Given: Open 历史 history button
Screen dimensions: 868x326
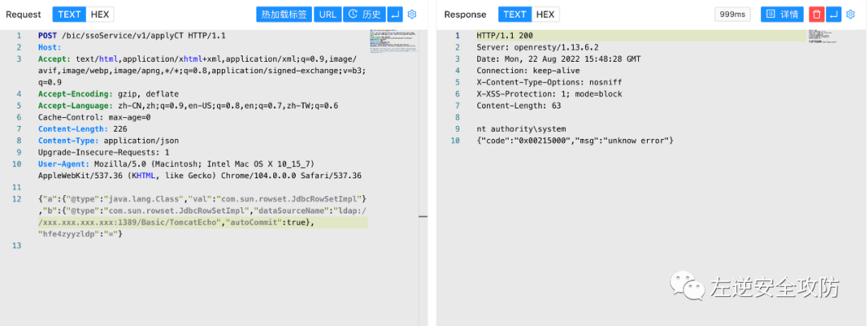Looking at the screenshot, I should [364, 14].
